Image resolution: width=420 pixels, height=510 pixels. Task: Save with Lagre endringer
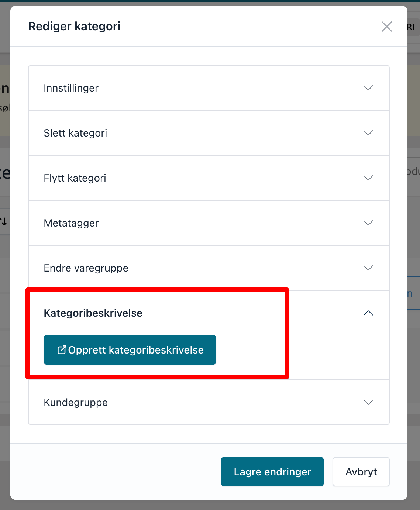[272, 472]
